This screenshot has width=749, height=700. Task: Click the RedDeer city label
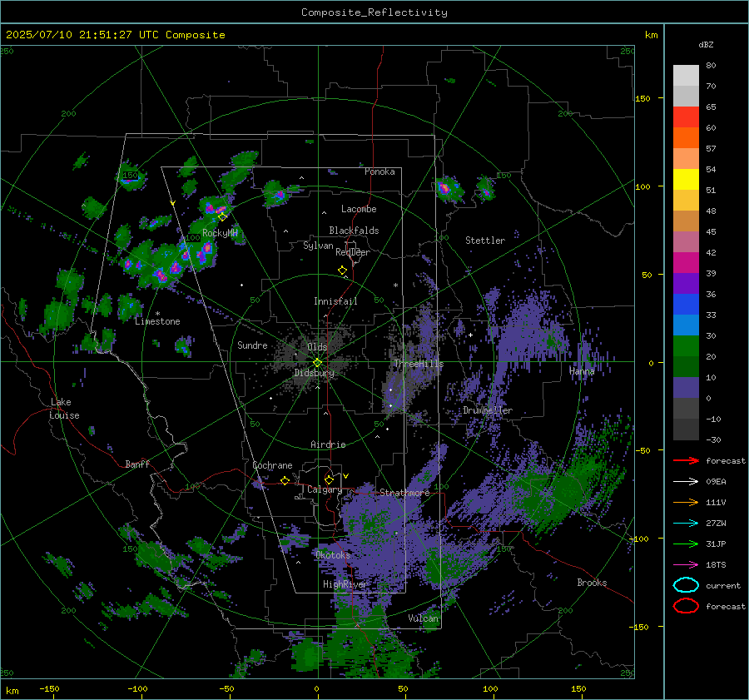point(353,252)
